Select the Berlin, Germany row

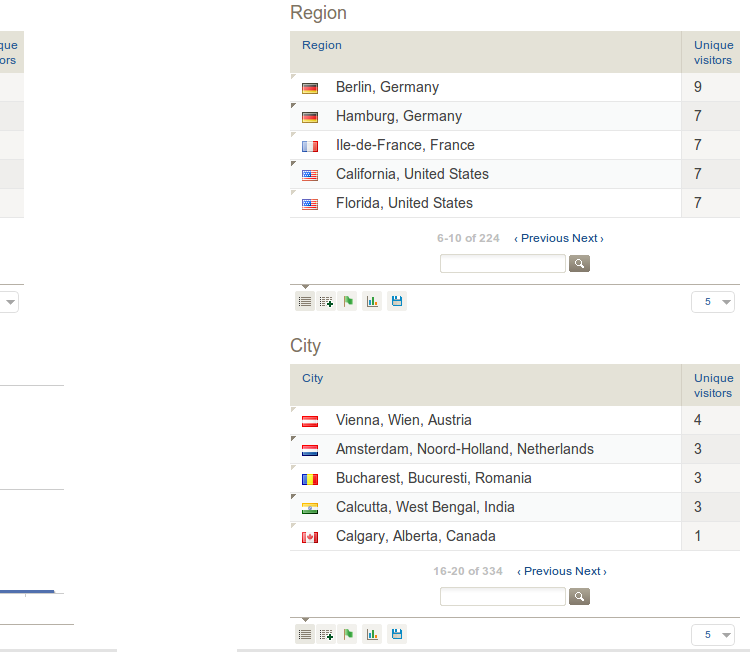pyautogui.click(x=515, y=87)
